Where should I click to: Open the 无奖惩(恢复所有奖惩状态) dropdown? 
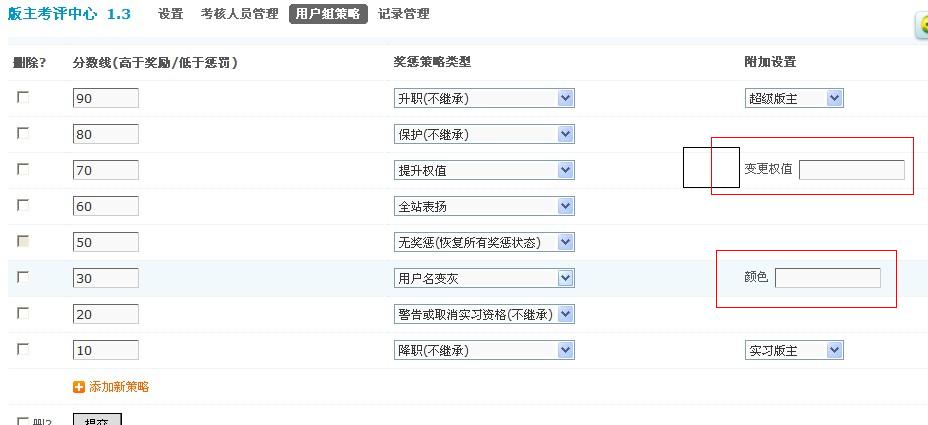[484, 242]
